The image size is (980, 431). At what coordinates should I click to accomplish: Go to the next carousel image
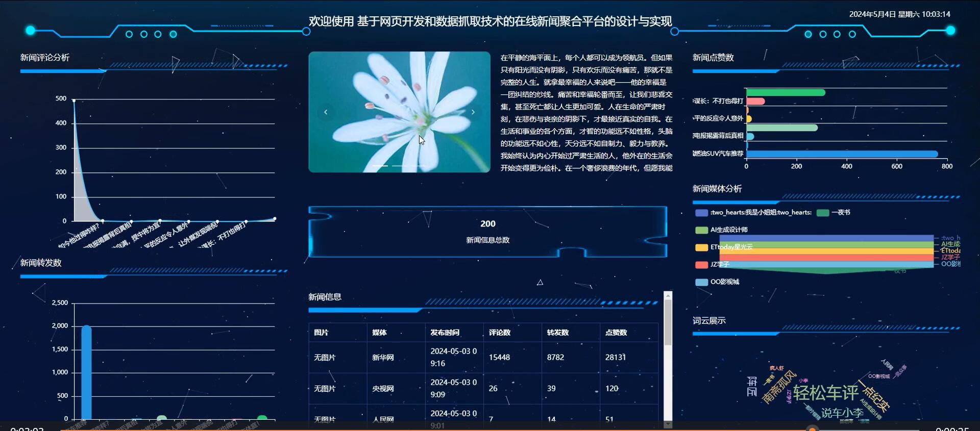(x=473, y=112)
